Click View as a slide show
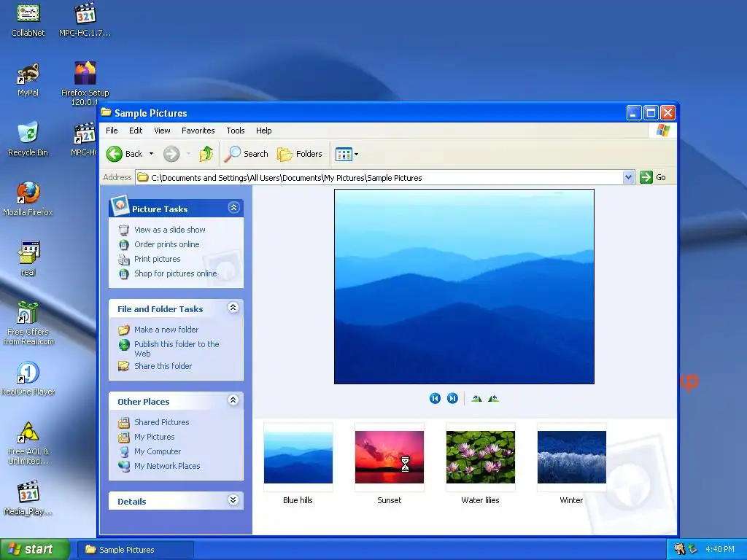The height and width of the screenshot is (560, 747). (x=169, y=230)
